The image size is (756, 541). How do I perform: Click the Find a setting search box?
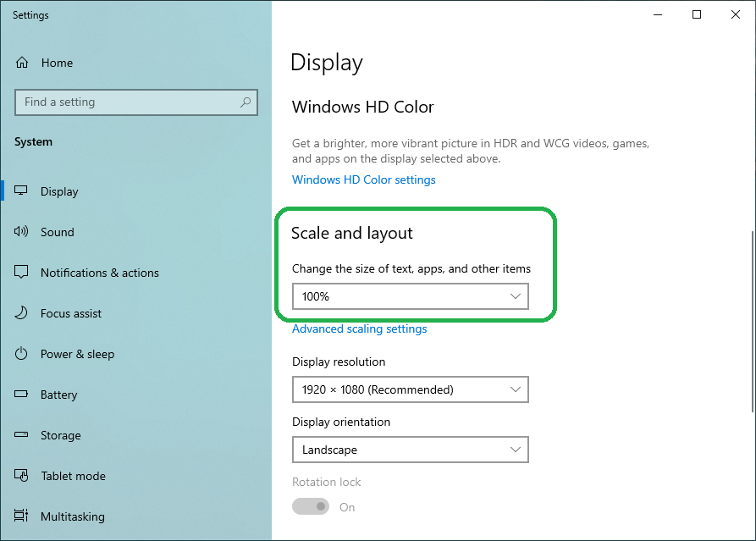click(127, 102)
